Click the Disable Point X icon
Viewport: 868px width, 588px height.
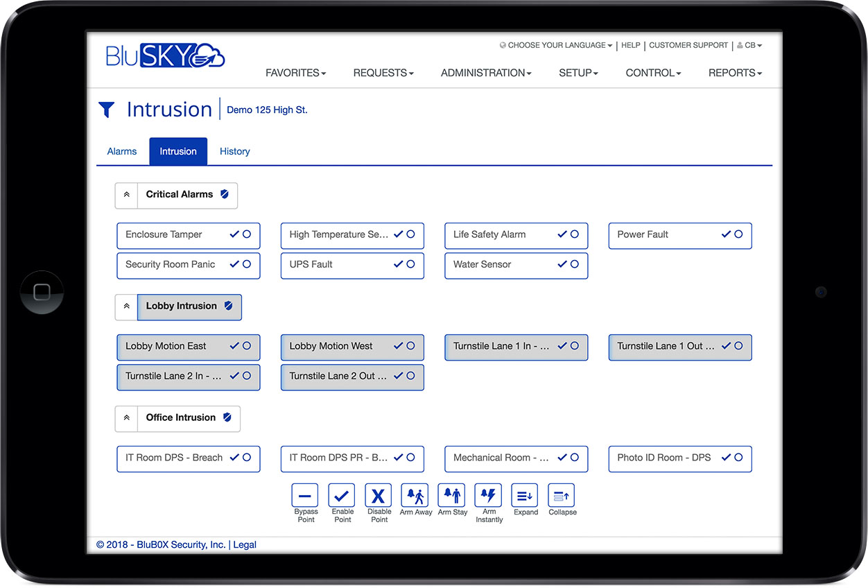[x=379, y=496]
